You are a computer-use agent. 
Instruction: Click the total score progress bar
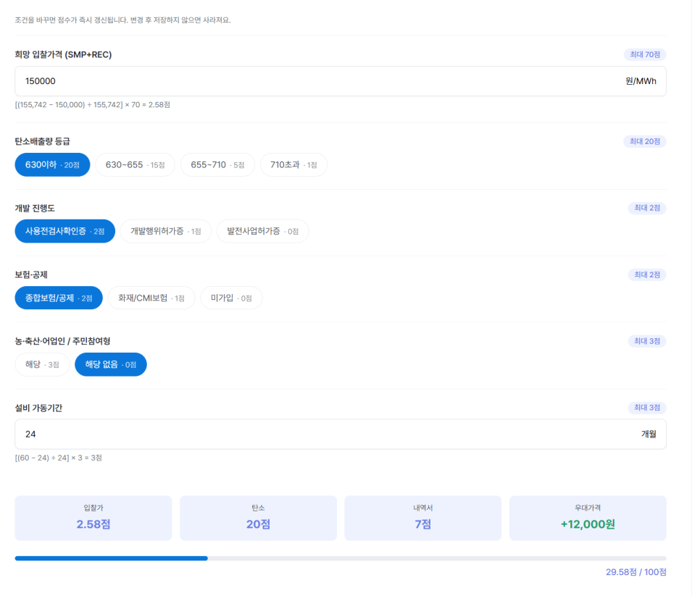tap(341, 558)
